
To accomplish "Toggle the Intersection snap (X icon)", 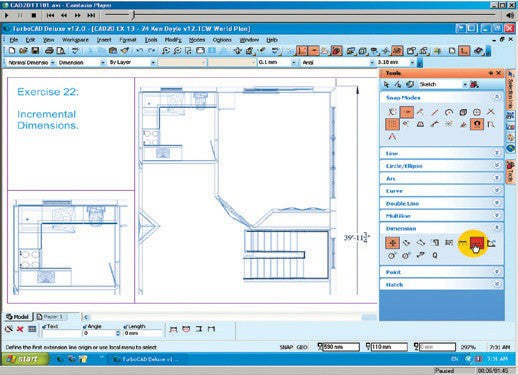I will 491,112.
